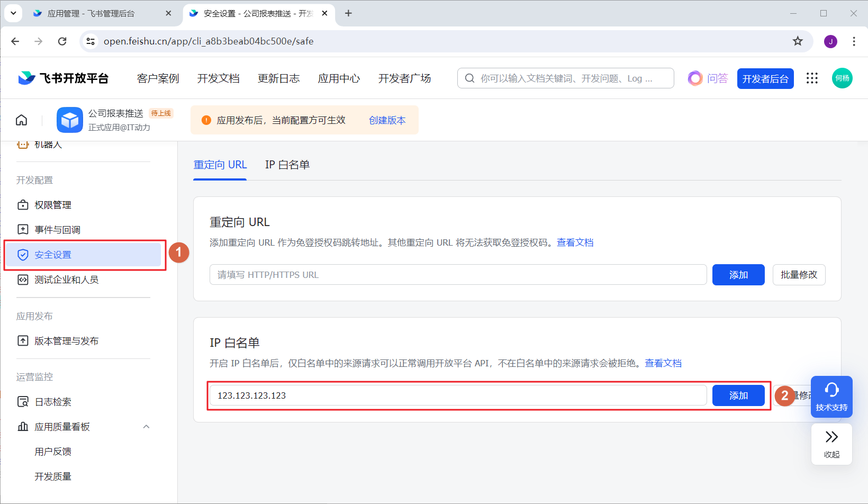Click the home icon in app header
Viewport: 868px width, 504px height.
click(x=21, y=120)
